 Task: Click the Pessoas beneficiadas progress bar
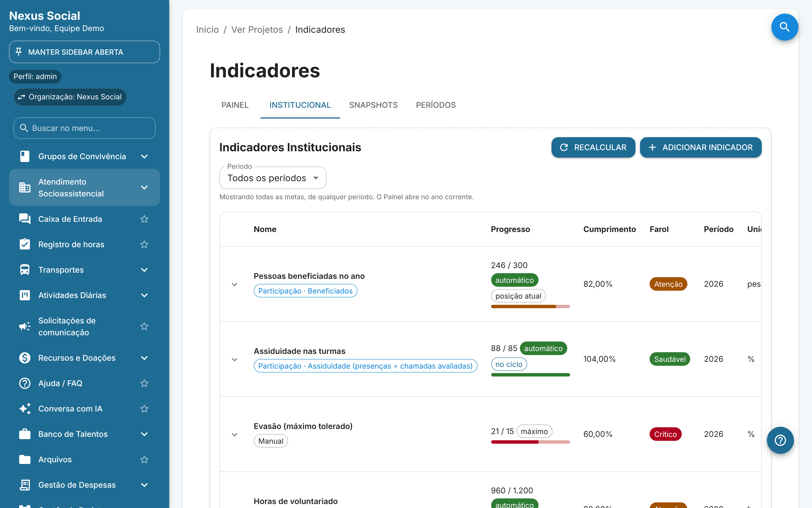point(530,306)
